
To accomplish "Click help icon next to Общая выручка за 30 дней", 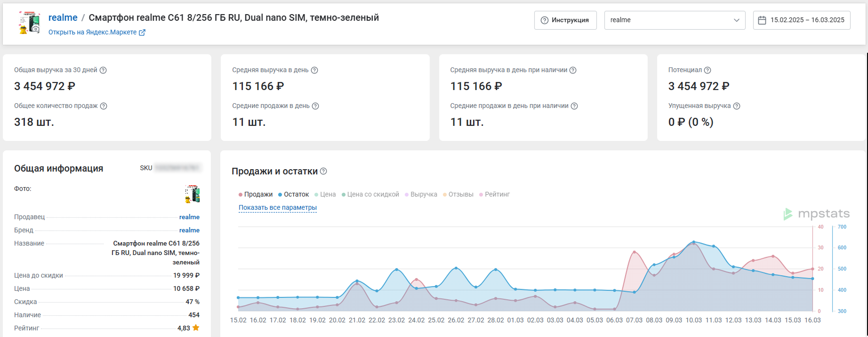I will pos(103,70).
